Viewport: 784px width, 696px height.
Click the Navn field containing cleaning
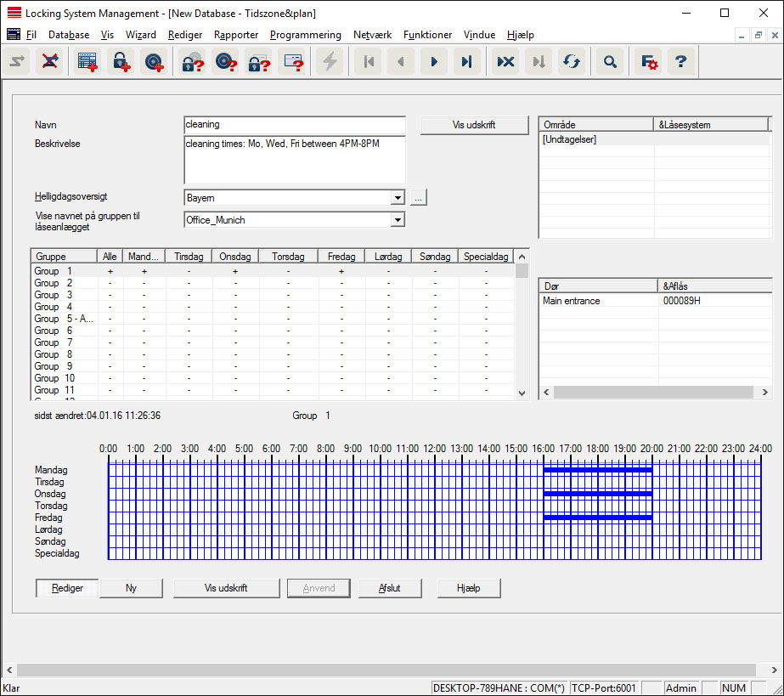coord(294,125)
